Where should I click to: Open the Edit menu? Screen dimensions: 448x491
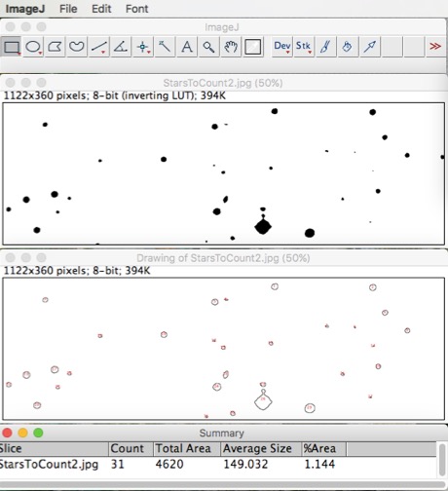101,9
